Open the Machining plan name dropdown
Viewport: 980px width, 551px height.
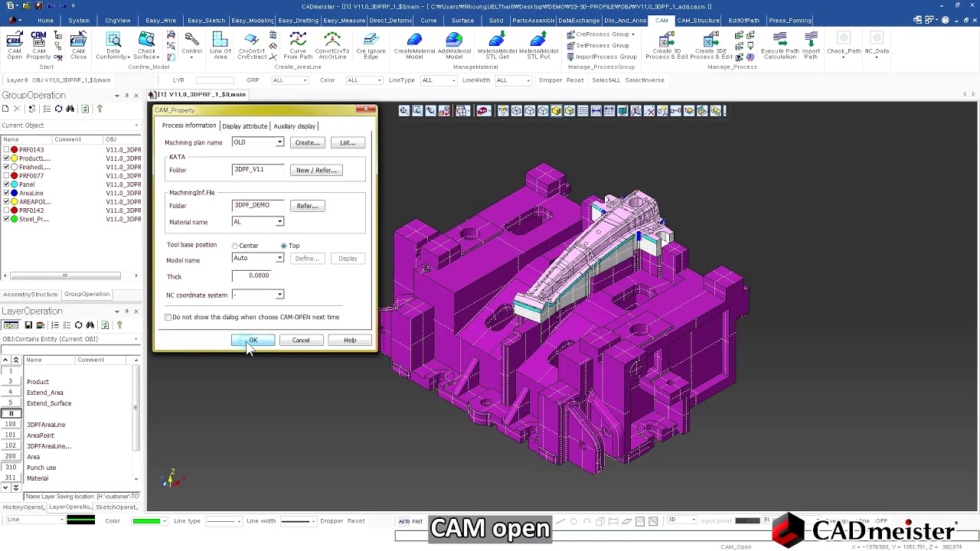279,142
